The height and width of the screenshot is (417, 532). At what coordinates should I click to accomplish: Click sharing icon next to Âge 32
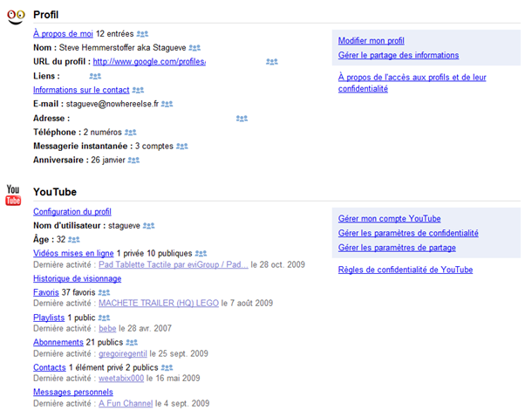[74, 240]
